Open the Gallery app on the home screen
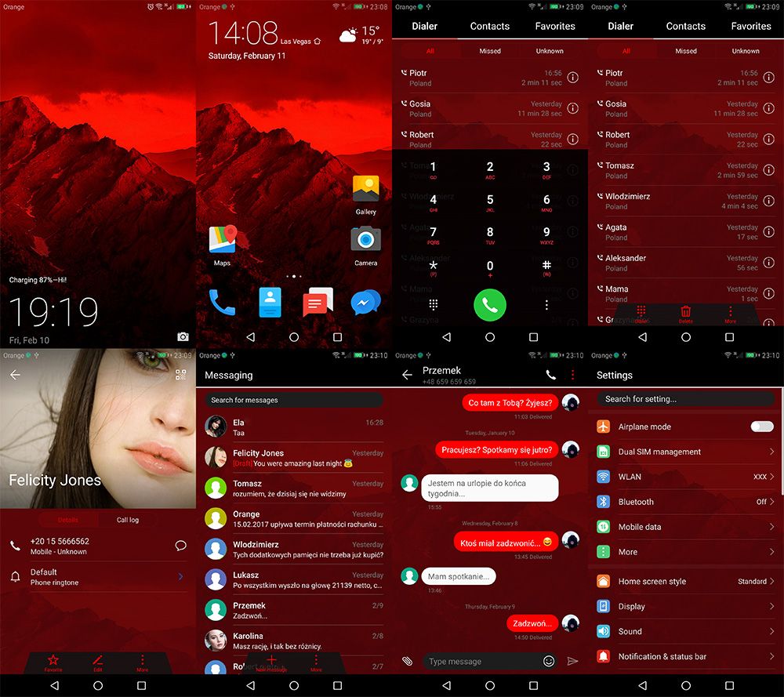The width and height of the screenshot is (784, 697). 365,189
